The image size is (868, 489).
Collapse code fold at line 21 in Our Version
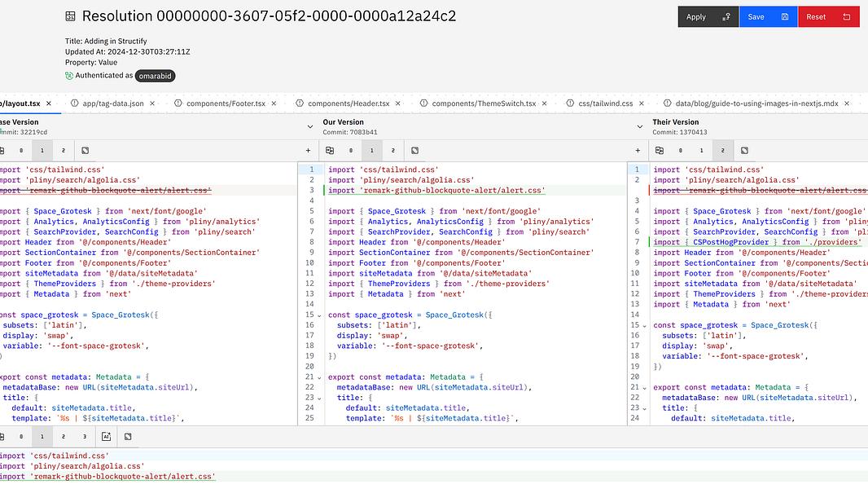click(319, 377)
